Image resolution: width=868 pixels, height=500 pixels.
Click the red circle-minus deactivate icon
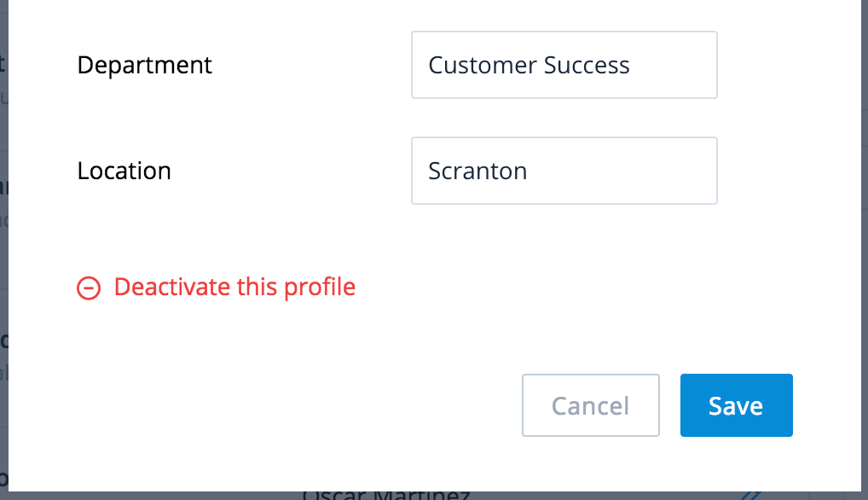coord(89,288)
